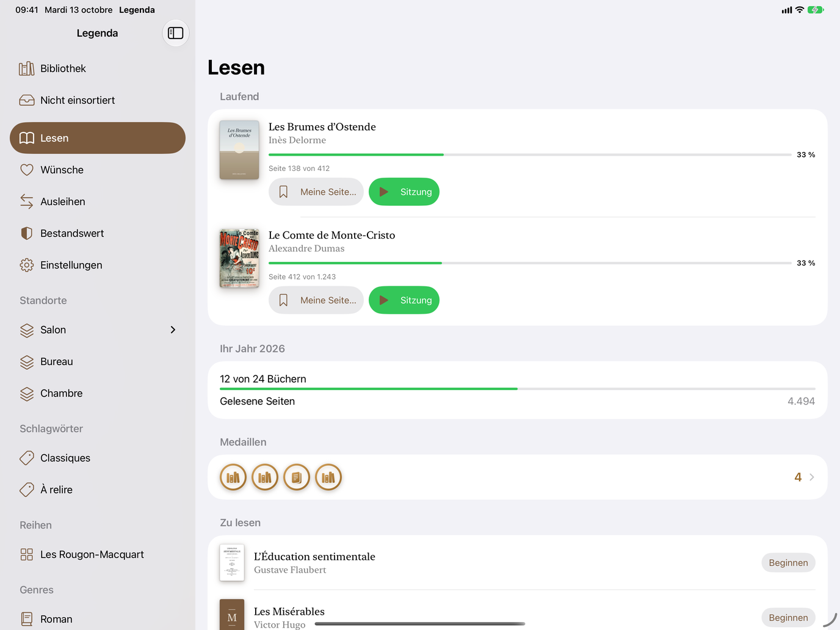This screenshot has height=630, width=840.
Task: Click the battery icon in status bar
Action: coord(816,10)
